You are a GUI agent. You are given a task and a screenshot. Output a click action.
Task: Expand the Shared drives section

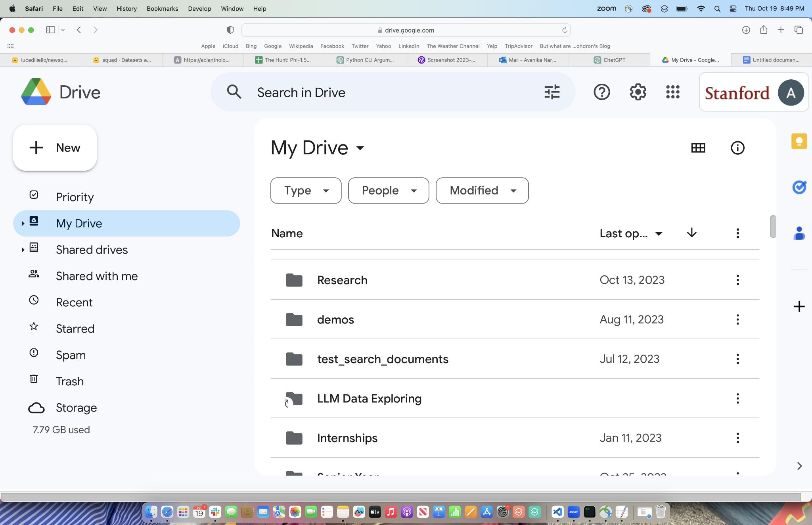coord(21,249)
